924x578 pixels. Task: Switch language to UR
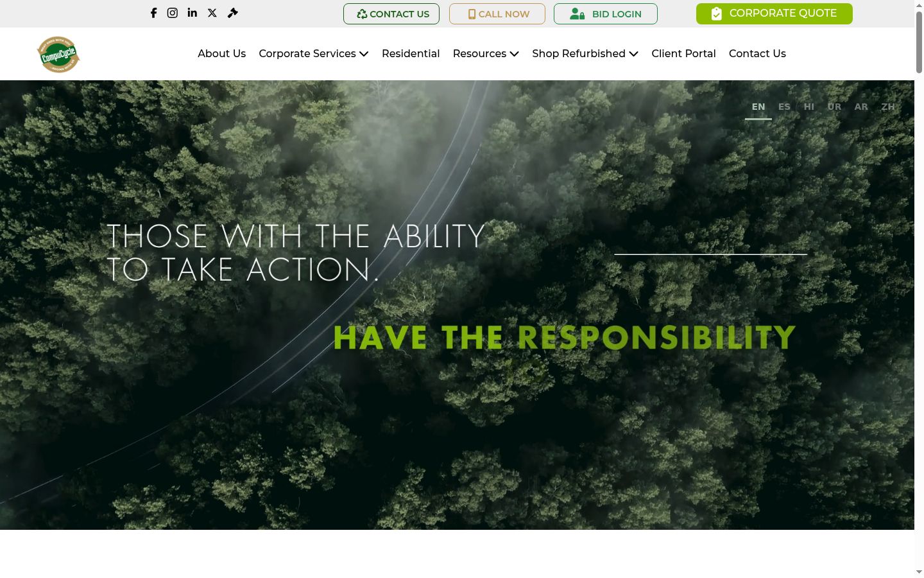(x=834, y=107)
